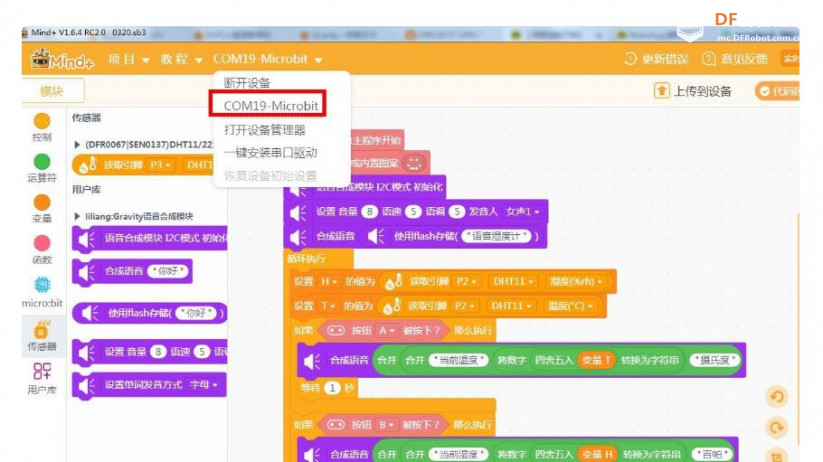Click the 合成语音 你好 palette block
The image size is (823, 462).
(132, 271)
